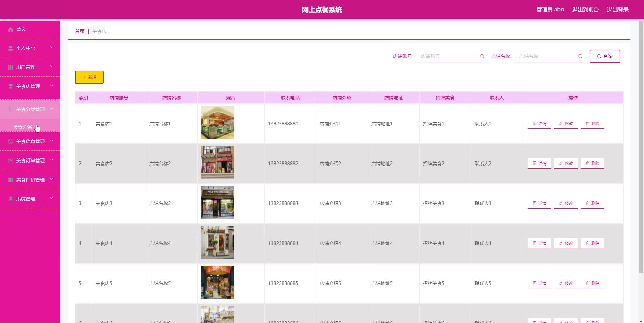
Task: Click search icon in 店铺账号 field
Action: click(482, 56)
